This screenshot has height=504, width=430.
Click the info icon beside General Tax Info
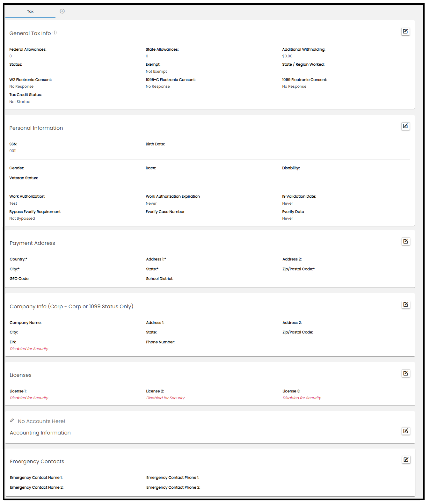click(55, 33)
